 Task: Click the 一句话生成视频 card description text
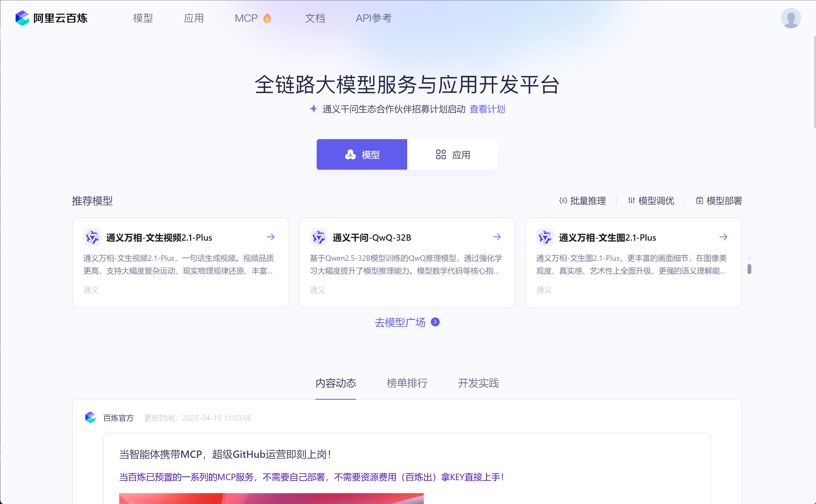[178, 264]
